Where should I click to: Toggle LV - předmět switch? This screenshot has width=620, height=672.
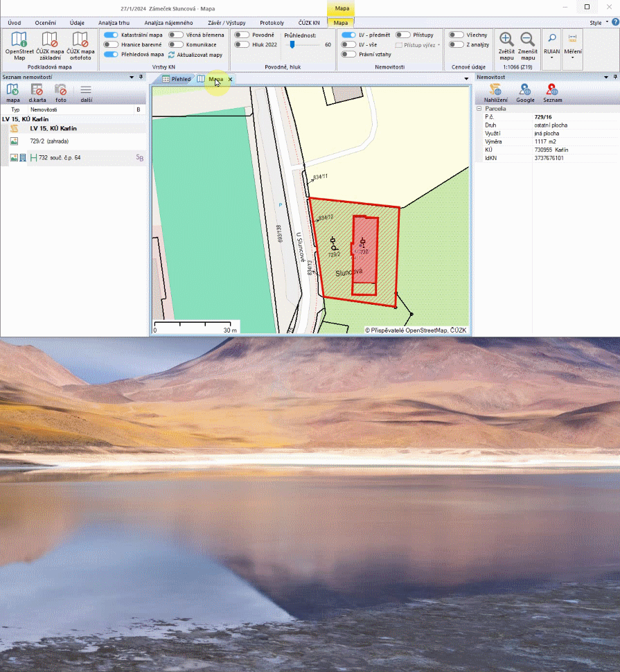coord(348,35)
